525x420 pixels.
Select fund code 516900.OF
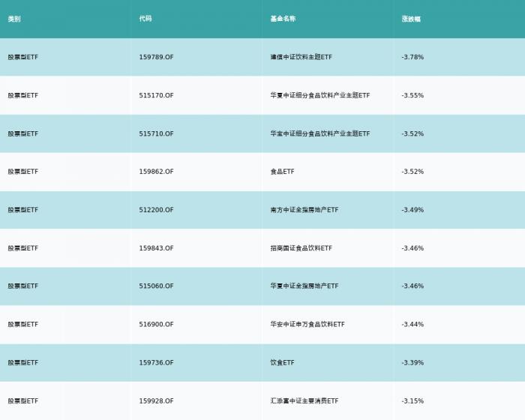click(x=156, y=324)
